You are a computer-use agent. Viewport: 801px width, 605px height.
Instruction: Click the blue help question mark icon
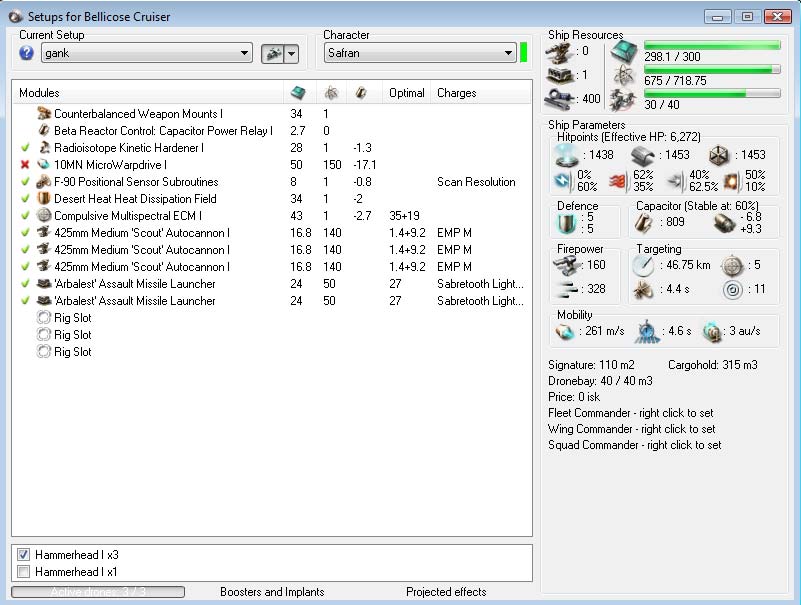[26, 53]
